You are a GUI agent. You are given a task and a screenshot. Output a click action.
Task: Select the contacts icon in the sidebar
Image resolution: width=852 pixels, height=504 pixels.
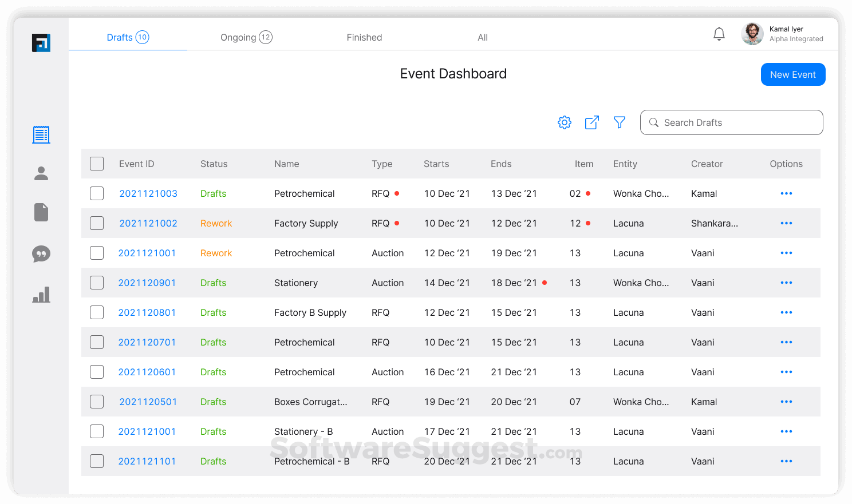click(x=41, y=173)
